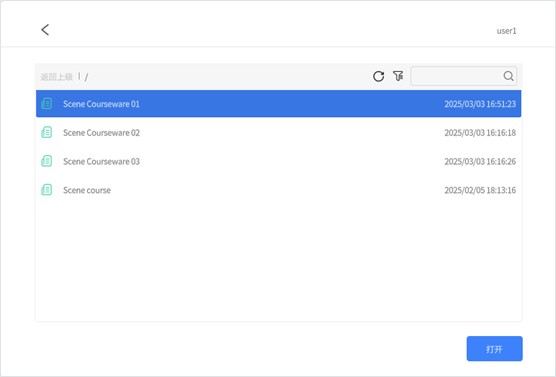Select the Scene Courseware 02 entry

pos(278,132)
